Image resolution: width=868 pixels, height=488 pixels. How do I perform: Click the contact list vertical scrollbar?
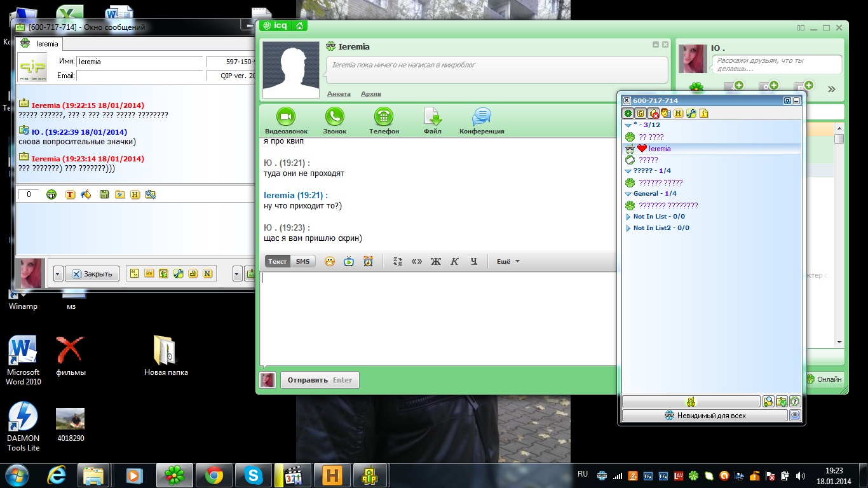pos(839,241)
